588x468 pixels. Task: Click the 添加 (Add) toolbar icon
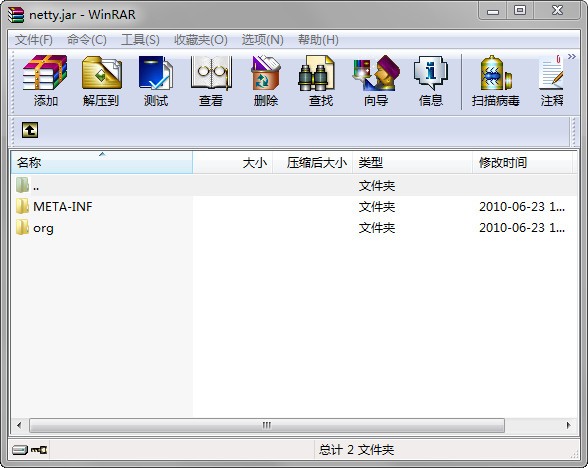45,80
